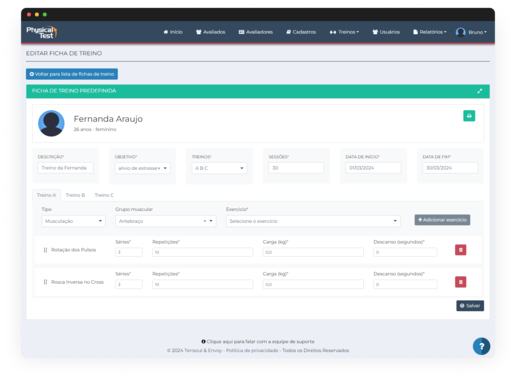The height and width of the screenshot is (379, 516).
Task: Expand the Treinos dropdown menu
Action: tap(344, 32)
